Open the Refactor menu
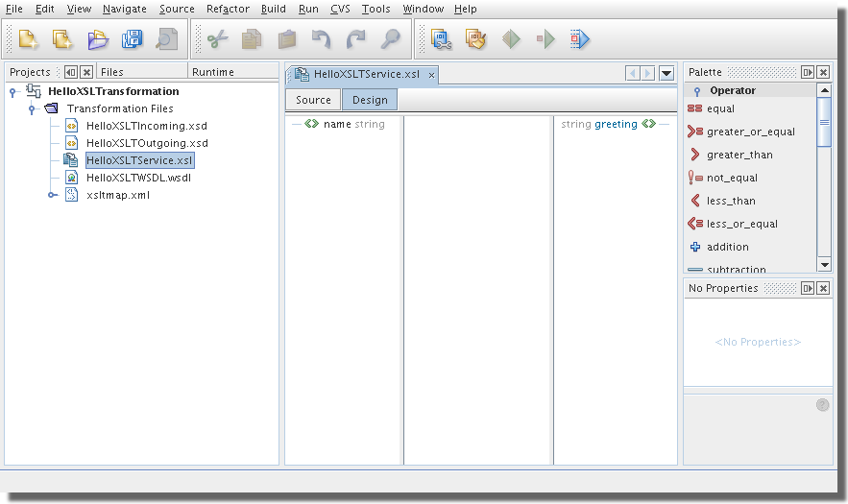848x504 pixels. 228,10
